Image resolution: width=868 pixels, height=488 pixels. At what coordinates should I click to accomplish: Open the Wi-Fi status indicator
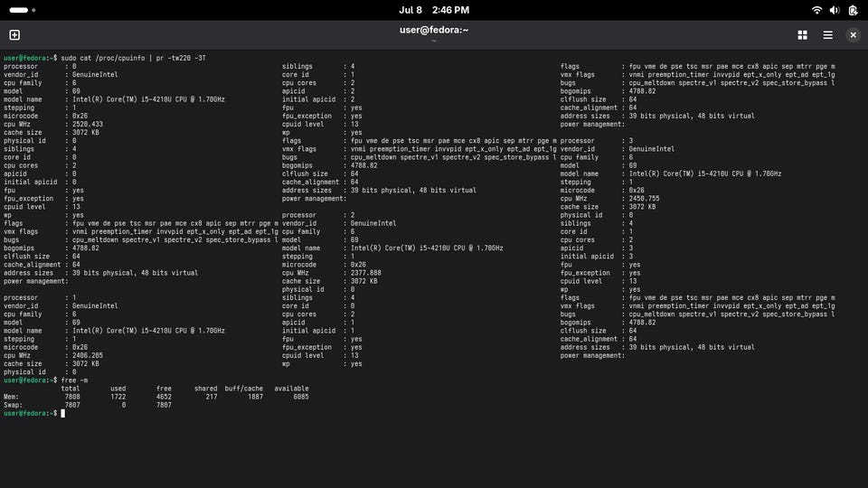[816, 10]
